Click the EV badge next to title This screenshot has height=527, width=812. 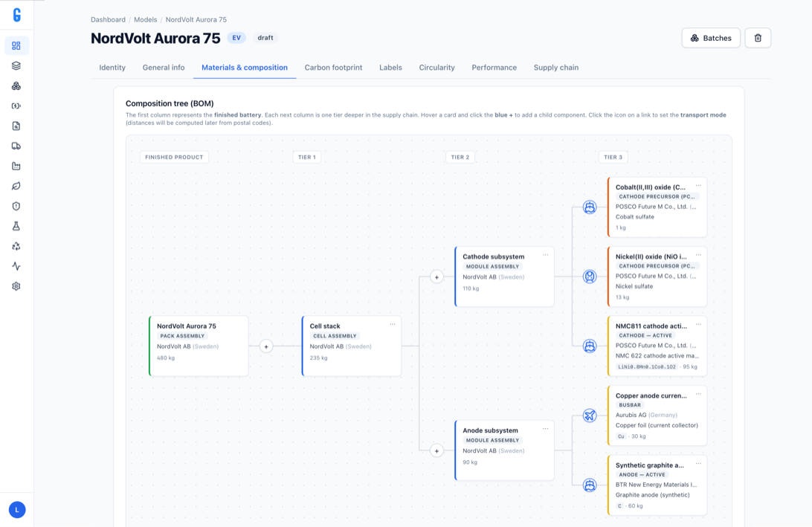(x=236, y=38)
